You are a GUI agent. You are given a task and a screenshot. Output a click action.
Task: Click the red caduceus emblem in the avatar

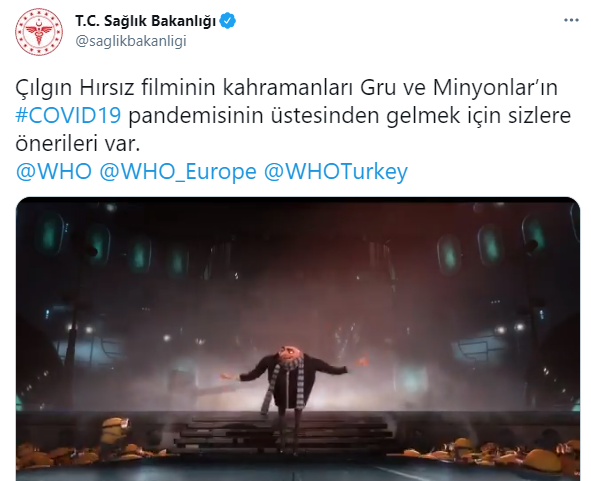(x=39, y=32)
